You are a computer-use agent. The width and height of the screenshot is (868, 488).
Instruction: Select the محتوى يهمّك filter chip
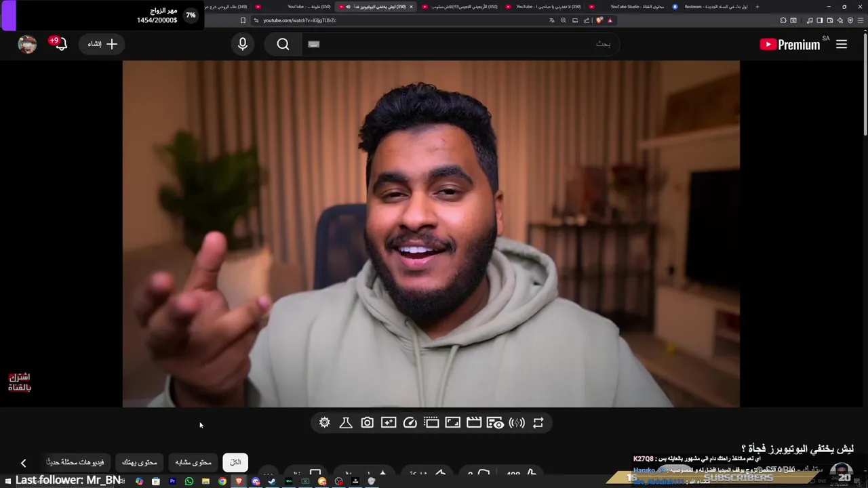coord(139,462)
